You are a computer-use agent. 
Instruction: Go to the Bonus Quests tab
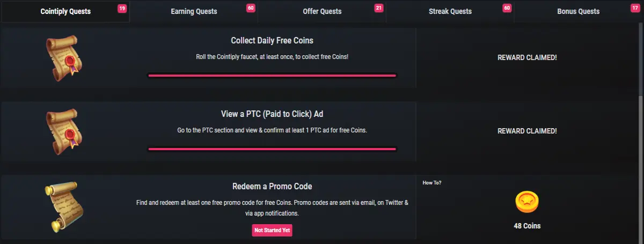click(579, 11)
